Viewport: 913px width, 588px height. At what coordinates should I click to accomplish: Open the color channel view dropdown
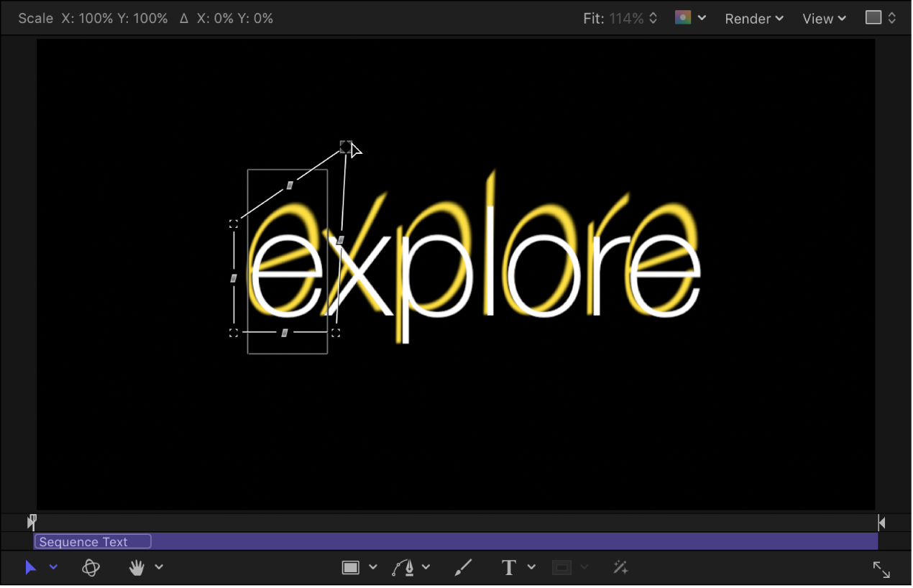(702, 18)
